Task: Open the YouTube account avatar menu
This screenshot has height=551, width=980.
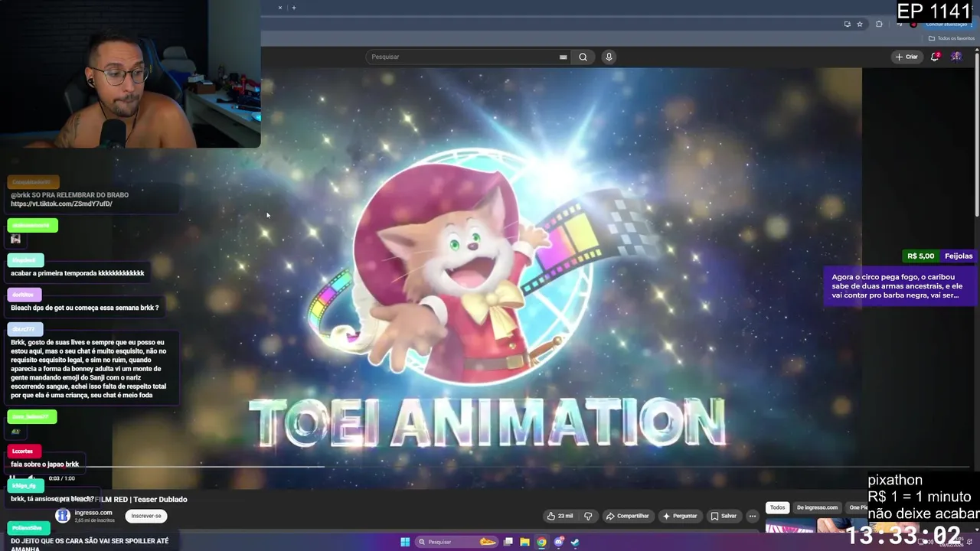Action: (956, 57)
